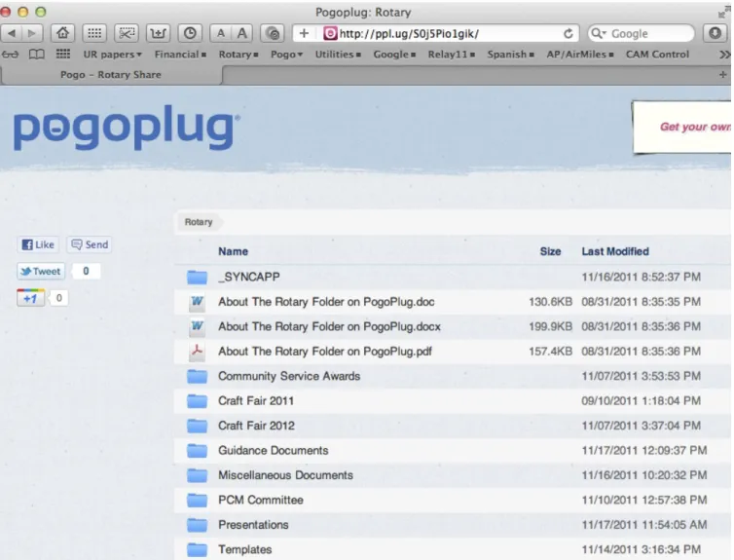Open Guidance Documents folder name
The image size is (734, 560).
coord(273,450)
